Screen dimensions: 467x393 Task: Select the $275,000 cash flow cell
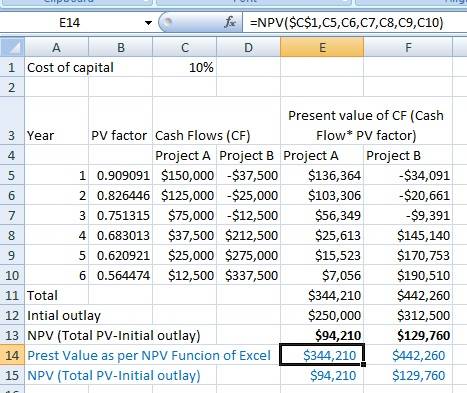248,255
